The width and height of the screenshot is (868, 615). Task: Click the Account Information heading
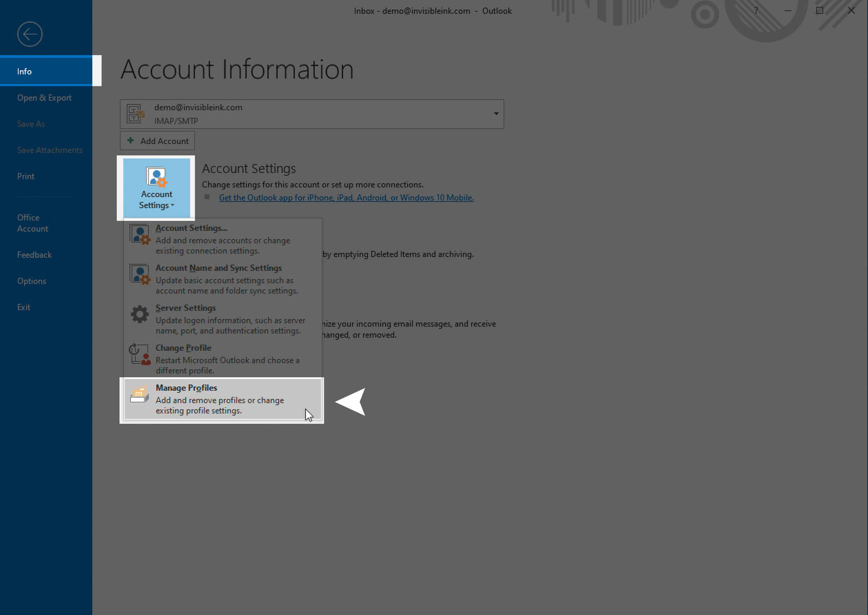tap(237, 69)
